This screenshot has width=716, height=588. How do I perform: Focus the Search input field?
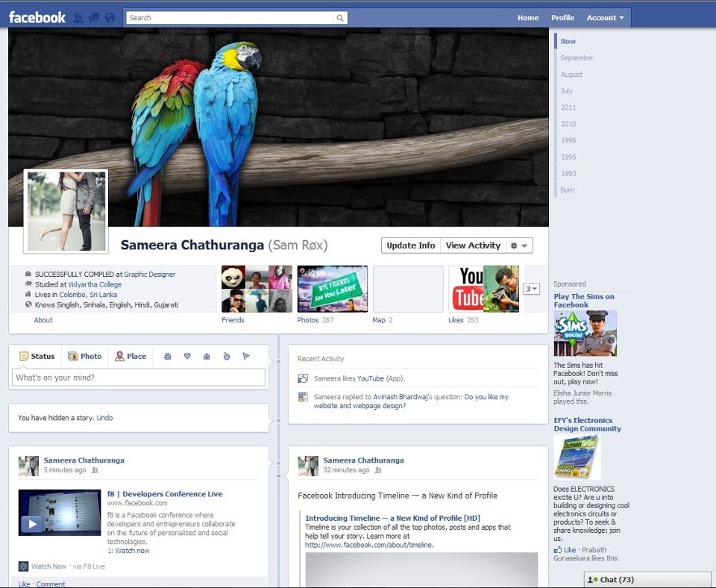[230, 18]
